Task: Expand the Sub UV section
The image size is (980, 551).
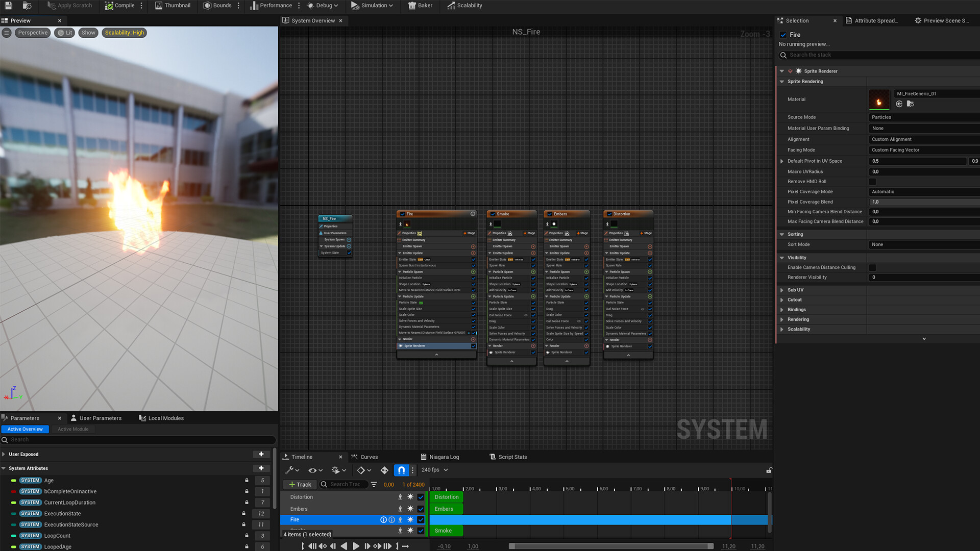Action: point(782,290)
